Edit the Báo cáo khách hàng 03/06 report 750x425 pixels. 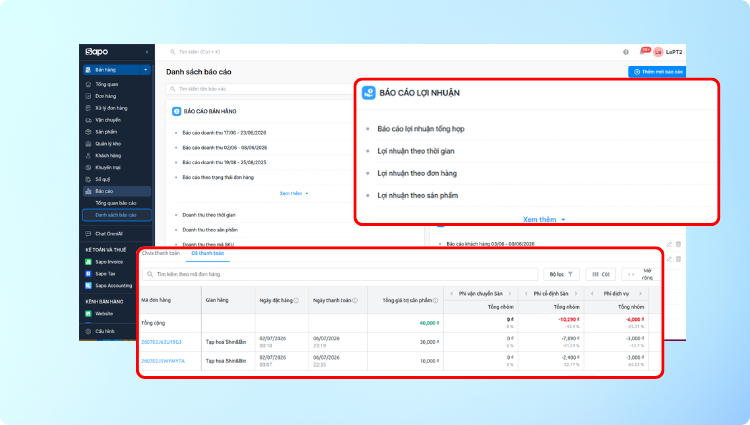coord(669,244)
